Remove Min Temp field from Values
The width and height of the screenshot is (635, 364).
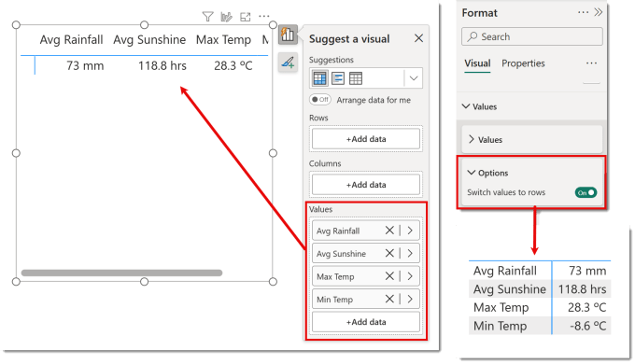389,299
